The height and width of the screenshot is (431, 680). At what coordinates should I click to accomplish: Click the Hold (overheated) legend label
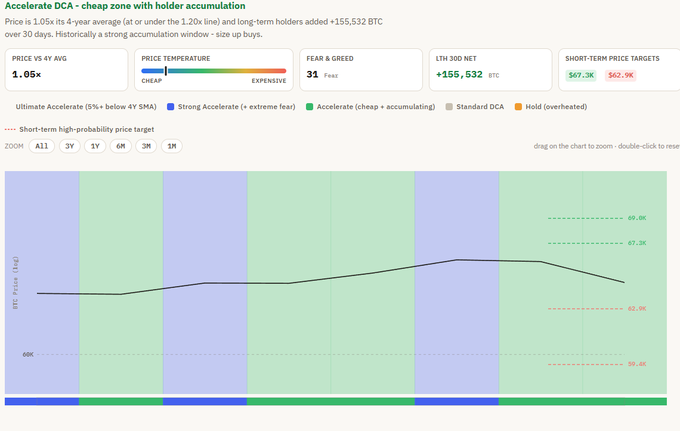click(x=556, y=107)
